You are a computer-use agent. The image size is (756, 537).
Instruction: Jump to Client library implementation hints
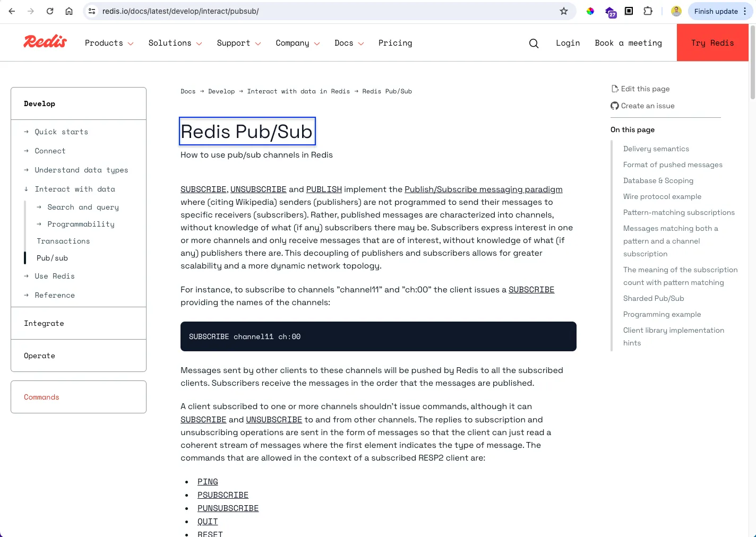click(x=674, y=336)
